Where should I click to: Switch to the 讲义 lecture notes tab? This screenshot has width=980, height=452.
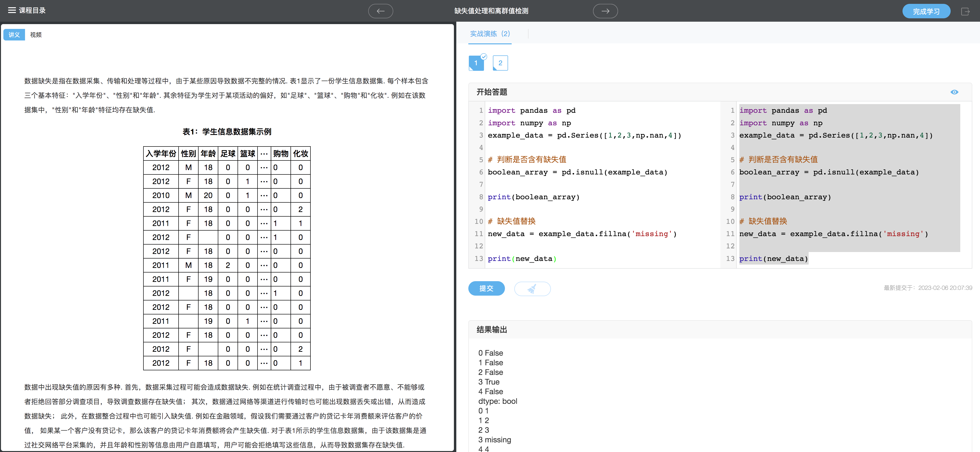point(14,34)
